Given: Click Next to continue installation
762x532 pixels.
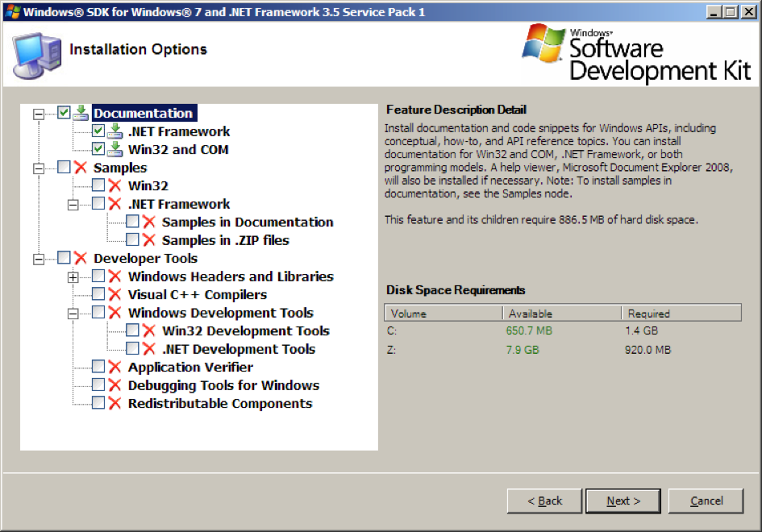Looking at the screenshot, I should tap(623, 501).
